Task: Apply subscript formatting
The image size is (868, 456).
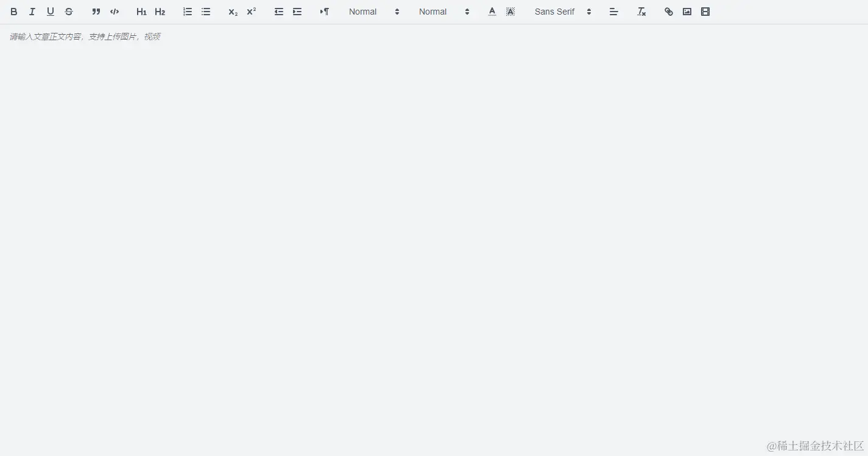Action: 233,12
